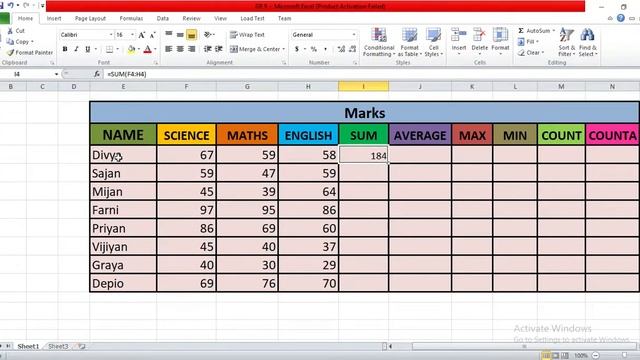Click Increase Decimal icon
Viewport: 640px width, 360px height.
[x=341, y=49]
